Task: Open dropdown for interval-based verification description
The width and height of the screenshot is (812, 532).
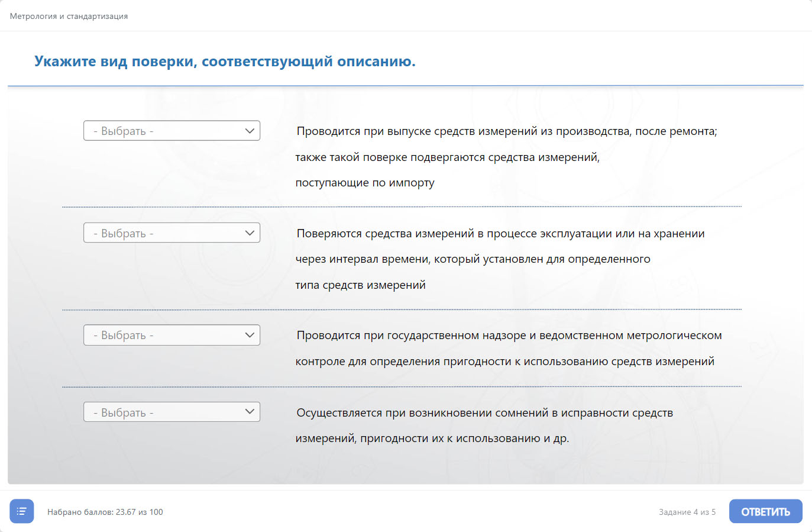Action: pos(172,233)
